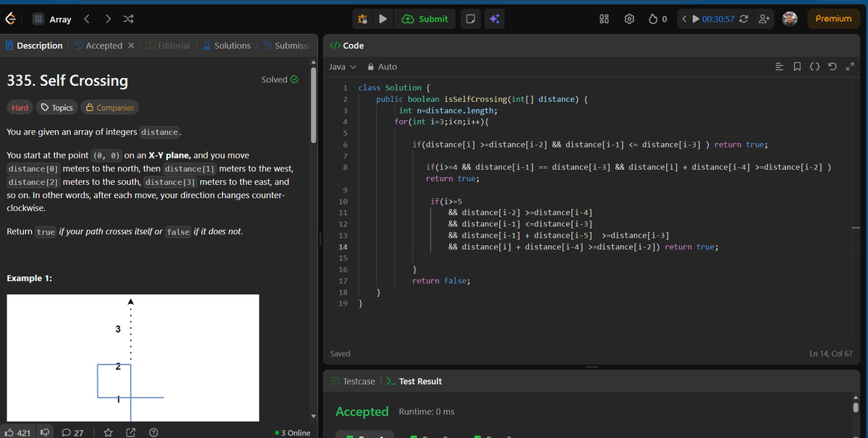Switch to the Accepted tab
Image resolution: width=868 pixels, height=438 pixels.
(98, 46)
